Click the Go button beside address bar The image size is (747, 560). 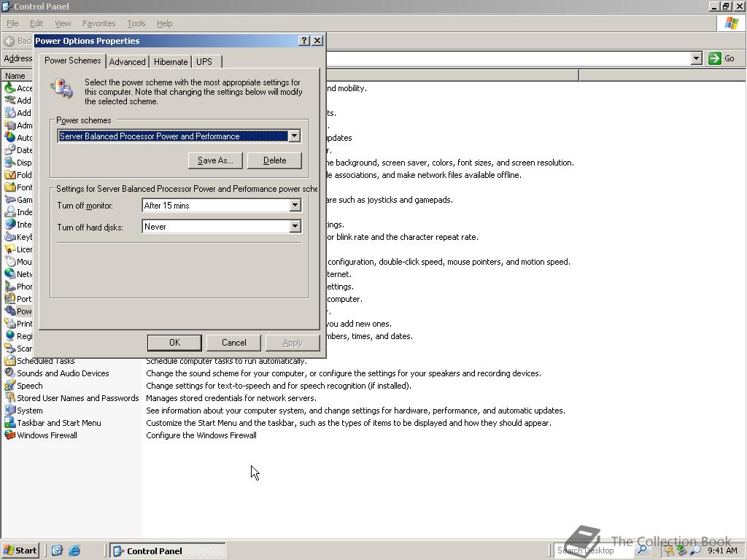tap(721, 58)
